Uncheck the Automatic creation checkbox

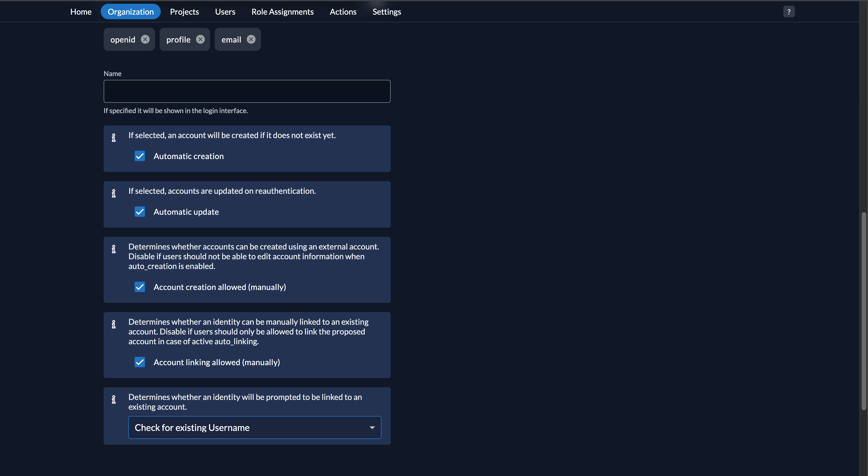tap(140, 156)
